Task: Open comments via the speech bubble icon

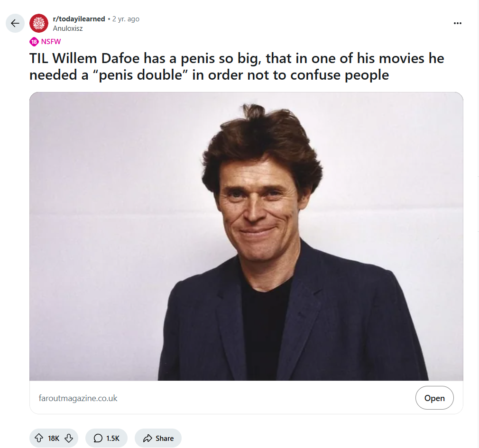Action: (x=98, y=438)
